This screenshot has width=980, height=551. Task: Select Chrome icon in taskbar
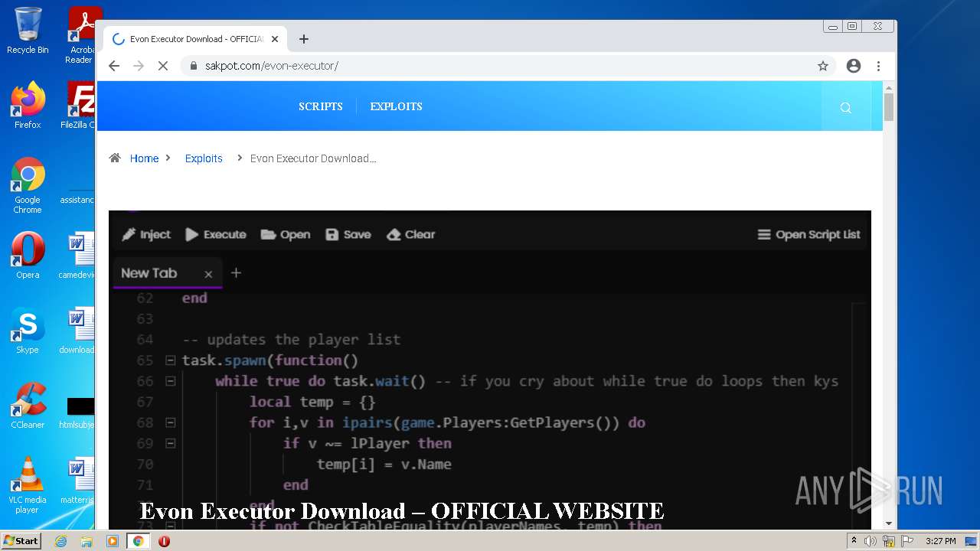(x=139, y=541)
